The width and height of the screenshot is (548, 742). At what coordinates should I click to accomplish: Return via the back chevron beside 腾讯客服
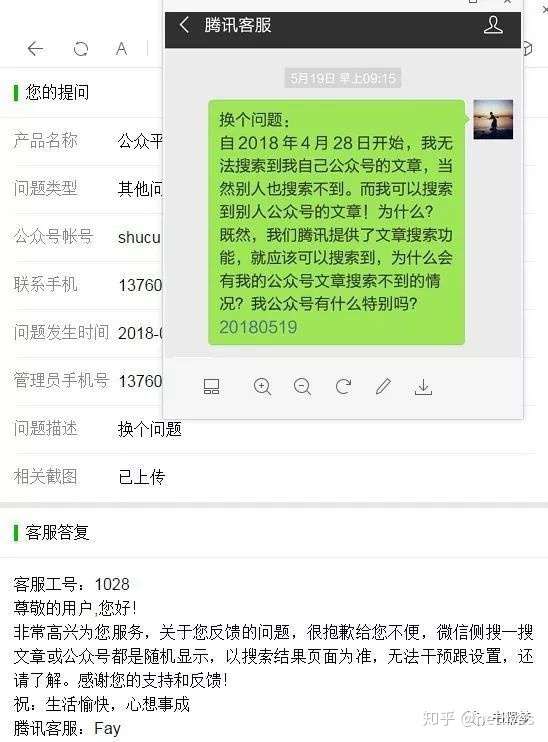coord(185,25)
